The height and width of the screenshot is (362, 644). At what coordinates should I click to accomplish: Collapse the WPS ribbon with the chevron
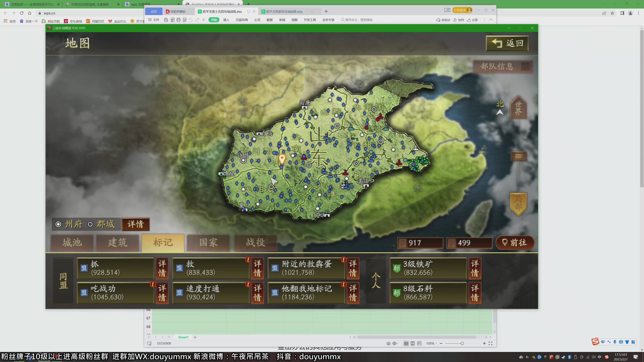491,20
